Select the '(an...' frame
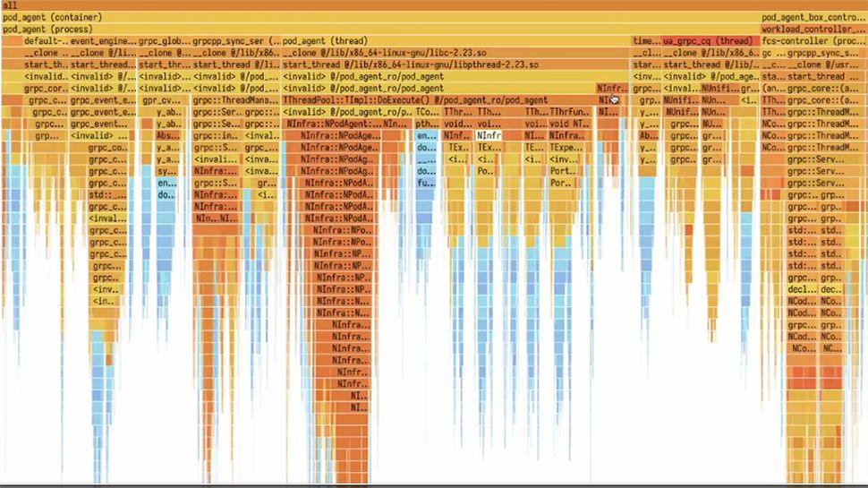Screen dimensions: 868x488 pyautogui.click(x=773, y=88)
